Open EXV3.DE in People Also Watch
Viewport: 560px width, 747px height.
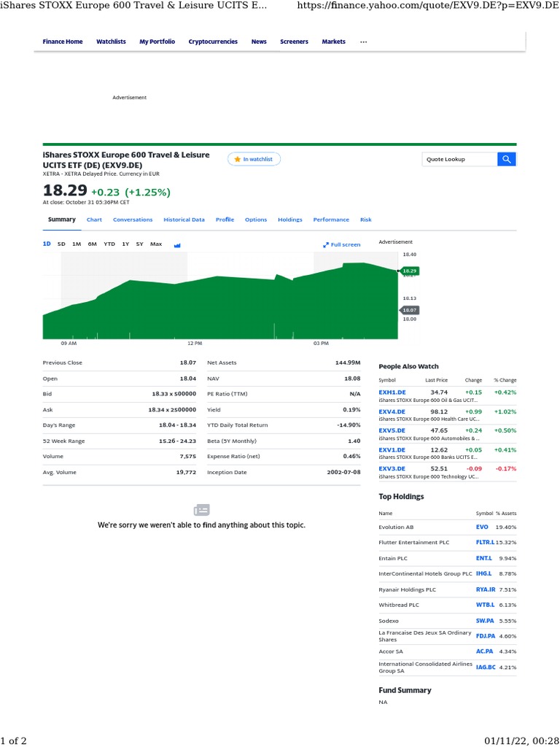coord(392,469)
